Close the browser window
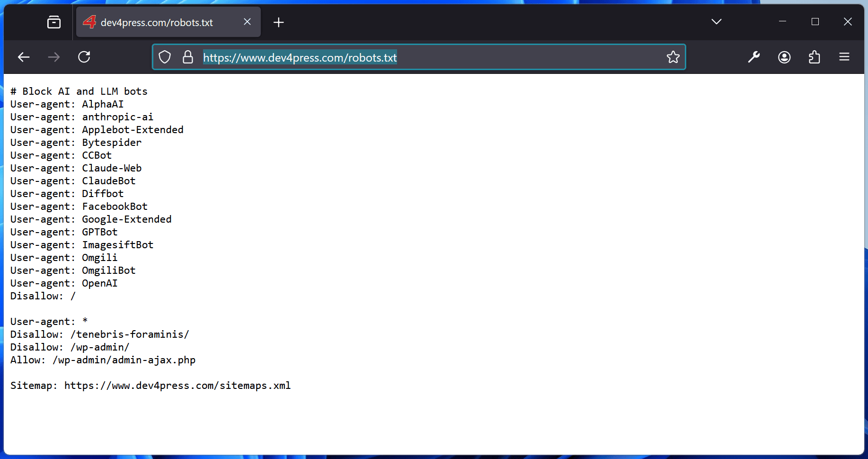868x459 pixels. click(x=848, y=22)
